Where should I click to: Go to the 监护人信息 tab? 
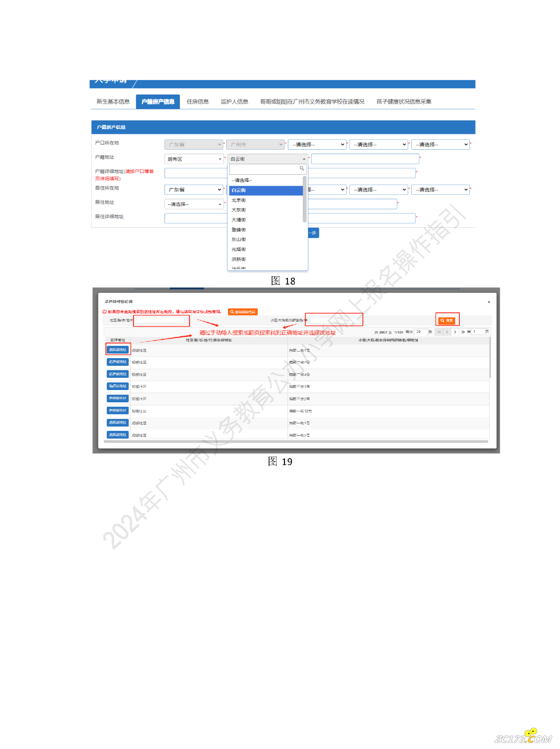click(234, 102)
